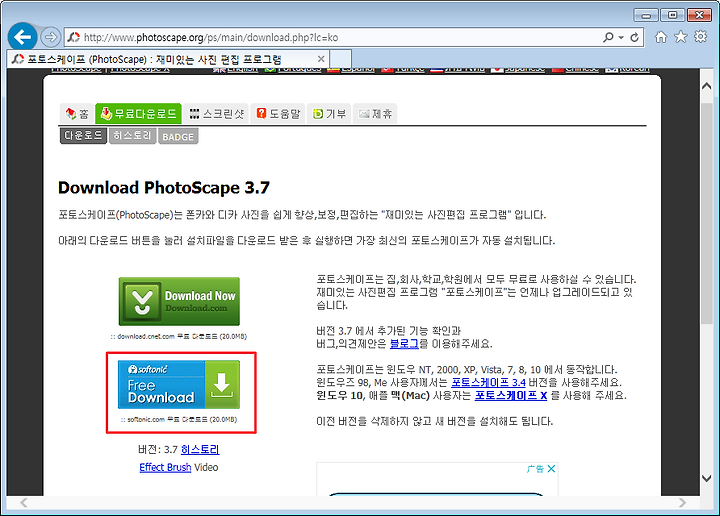This screenshot has height=516, width=720.
Task: Minimize the browser window
Action: 646,16
